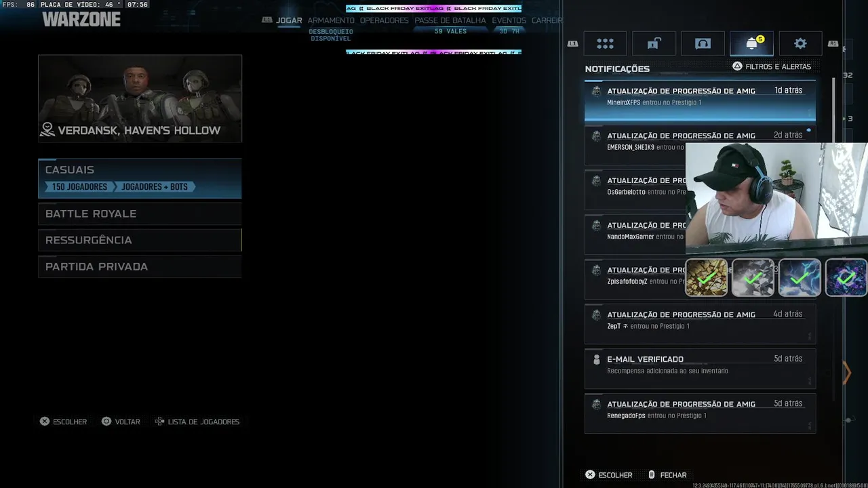Select the Ressurgência mode
The height and width of the screenshot is (488, 868).
[x=140, y=240]
